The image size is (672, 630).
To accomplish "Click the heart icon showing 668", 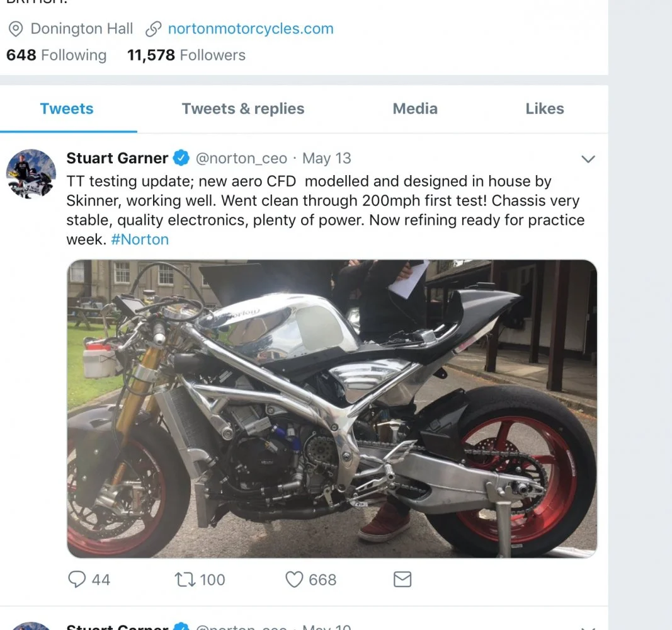I will click(295, 578).
